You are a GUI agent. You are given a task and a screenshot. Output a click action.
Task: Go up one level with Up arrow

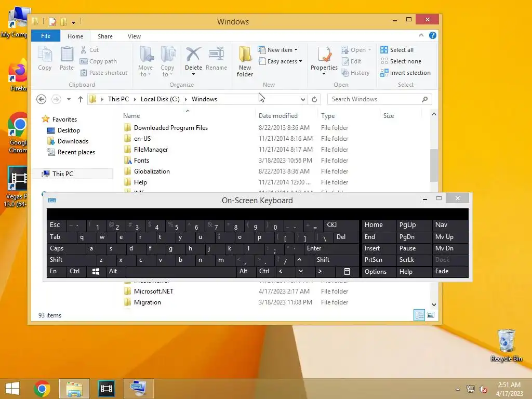pyautogui.click(x=81, y=99)
